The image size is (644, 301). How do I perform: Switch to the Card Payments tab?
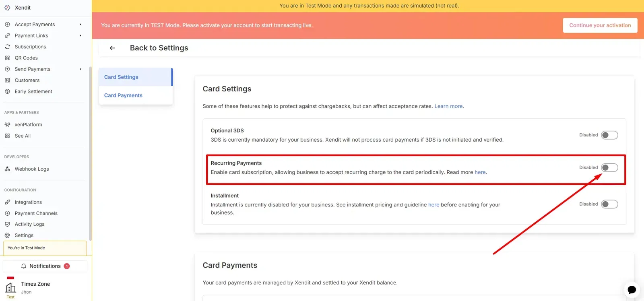[x=123, y=95]
